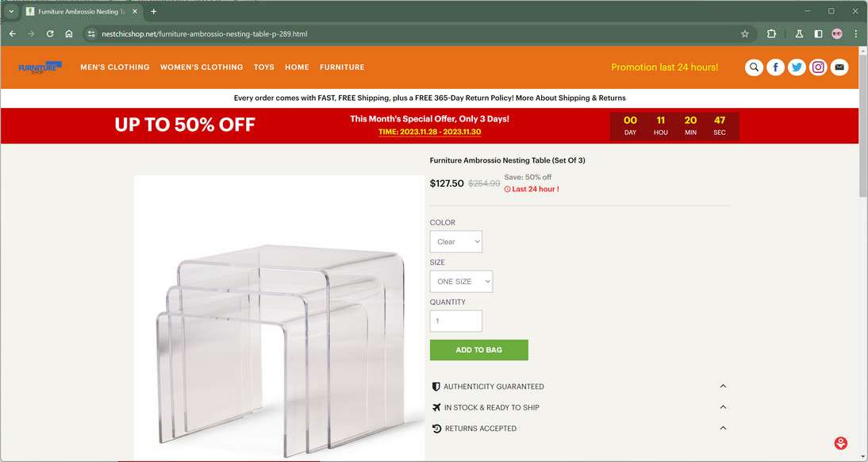868x462 pixels.
Task: Collapse the Returns Accepted section
Action: click(723, 428)
